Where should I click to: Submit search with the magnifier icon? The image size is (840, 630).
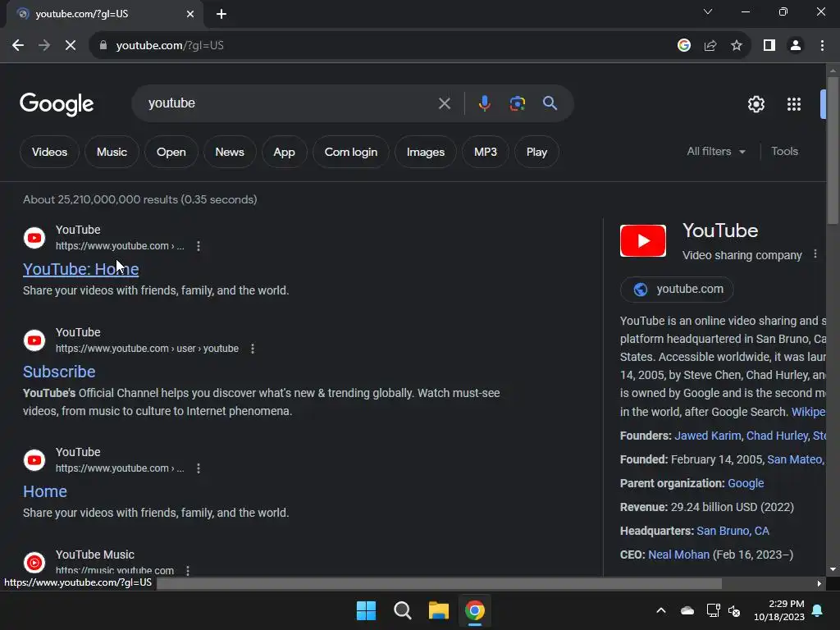click(x=550, y=103)
